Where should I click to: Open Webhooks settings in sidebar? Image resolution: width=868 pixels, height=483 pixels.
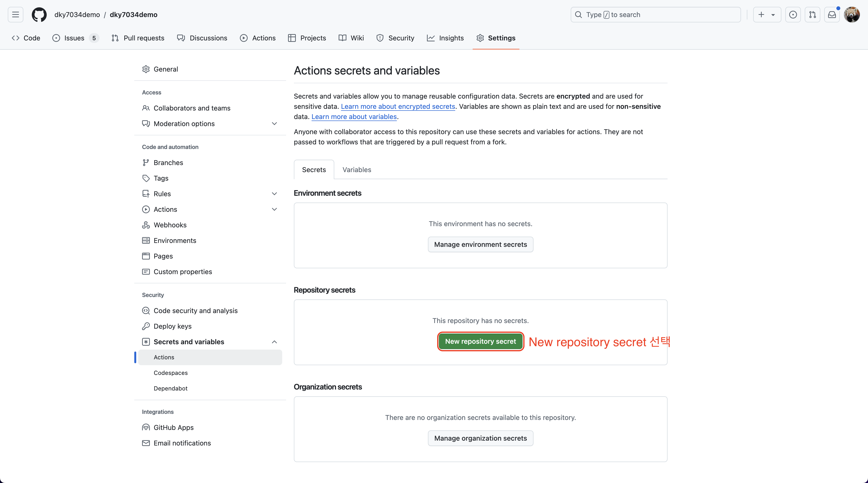click(x=170, y=225)
